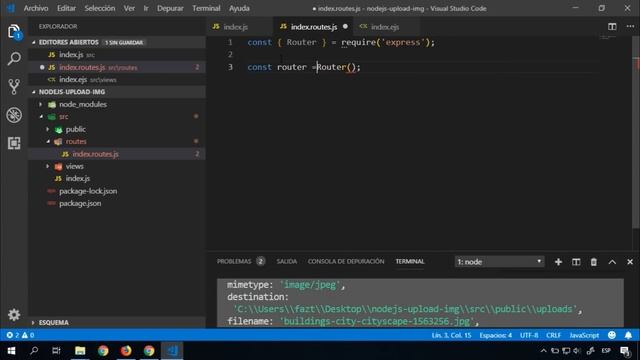Open the Extensions view
Viewport: 640px width, 360px height.
14,143
